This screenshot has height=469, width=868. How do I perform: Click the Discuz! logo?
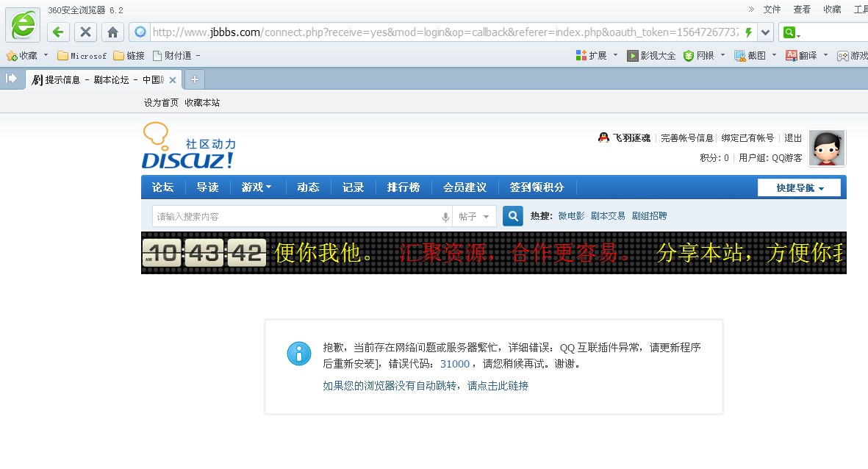(190, 146)
